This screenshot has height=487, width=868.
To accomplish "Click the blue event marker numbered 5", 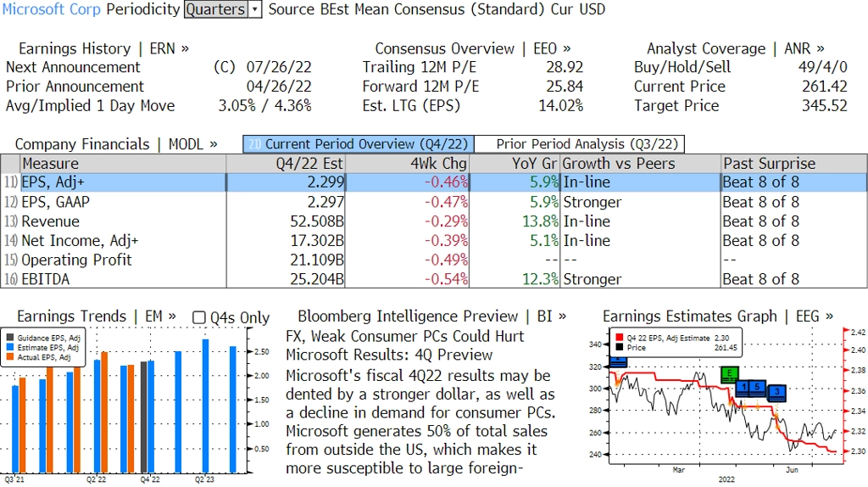I will 757,388.
